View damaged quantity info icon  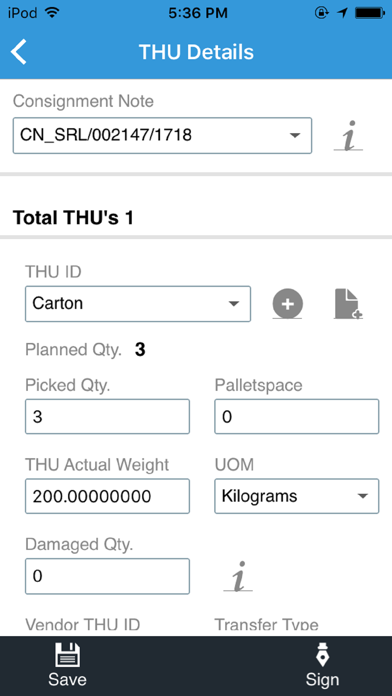(x=238, y=576)
